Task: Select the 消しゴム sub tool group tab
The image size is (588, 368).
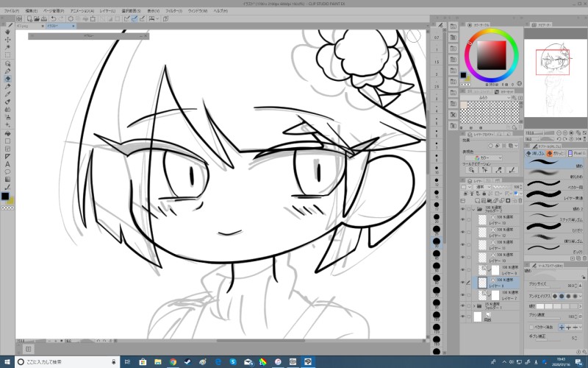Action: point(535,153)
